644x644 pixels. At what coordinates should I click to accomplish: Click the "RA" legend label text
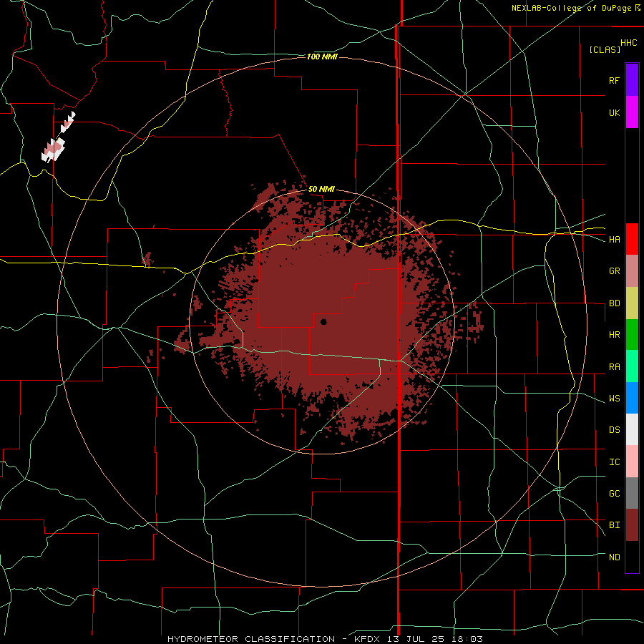[614, 367]
